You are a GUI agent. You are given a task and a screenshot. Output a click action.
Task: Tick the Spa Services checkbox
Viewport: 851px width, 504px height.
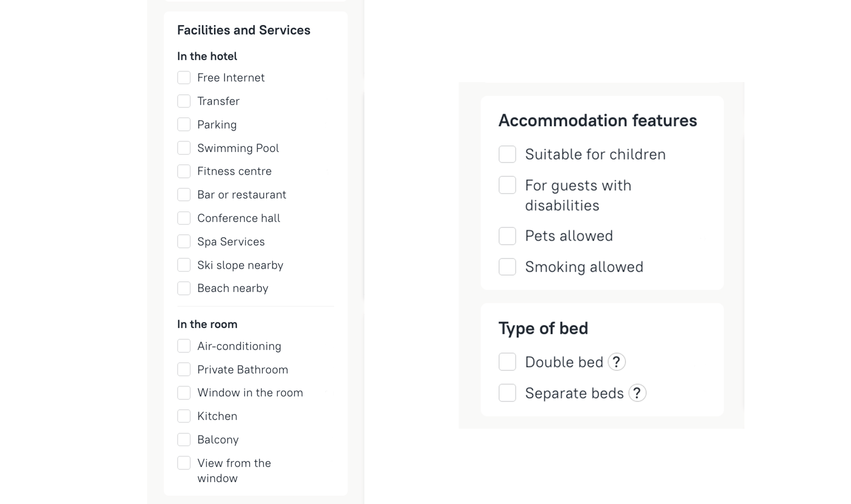pyautogui.click(x=184, y=241)
